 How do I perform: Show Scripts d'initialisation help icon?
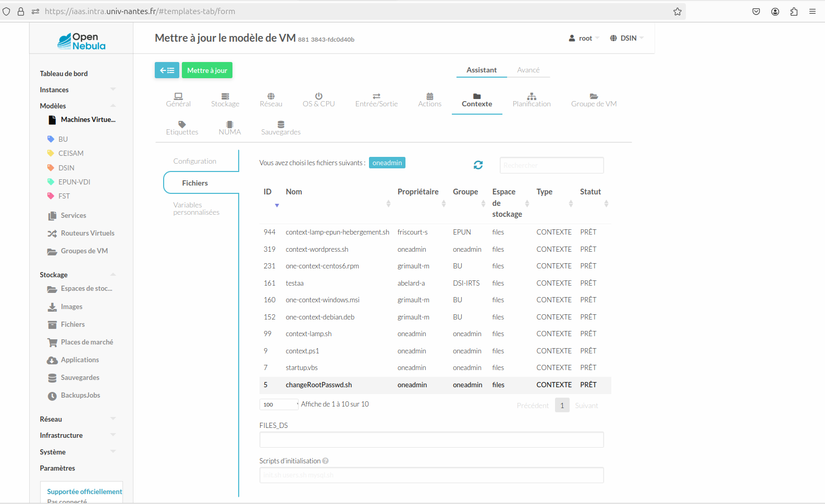325,461
